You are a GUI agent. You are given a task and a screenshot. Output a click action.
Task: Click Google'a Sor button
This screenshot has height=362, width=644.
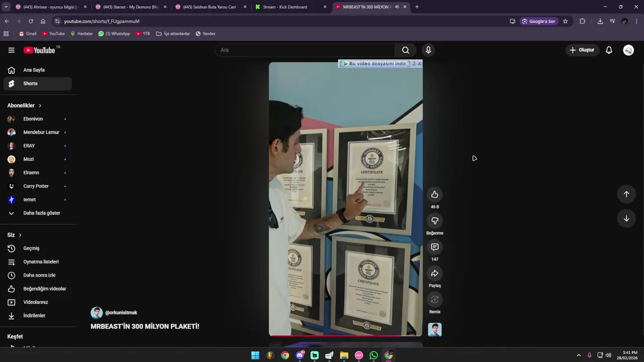(538, 21)
